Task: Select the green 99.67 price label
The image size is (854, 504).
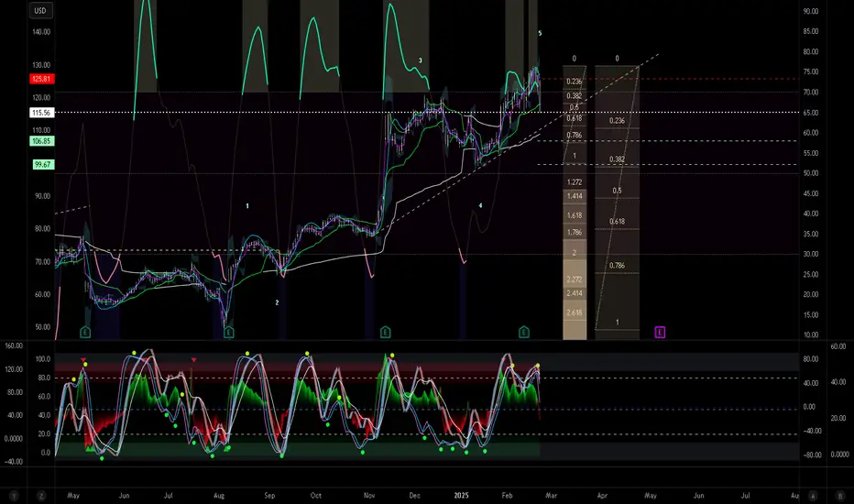Action: [x=43, y=165]
